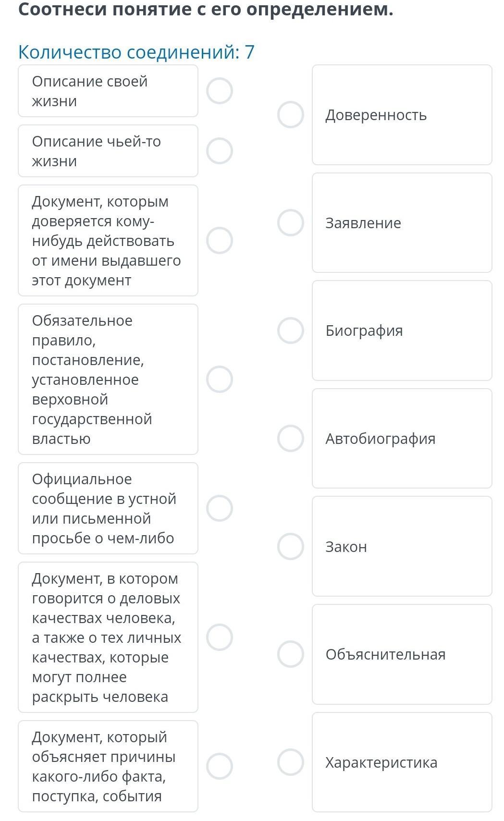Select the circle left of 'Характеристика'
The height and width of the screenshot is (821, 504).
click(x=291, y=762)
